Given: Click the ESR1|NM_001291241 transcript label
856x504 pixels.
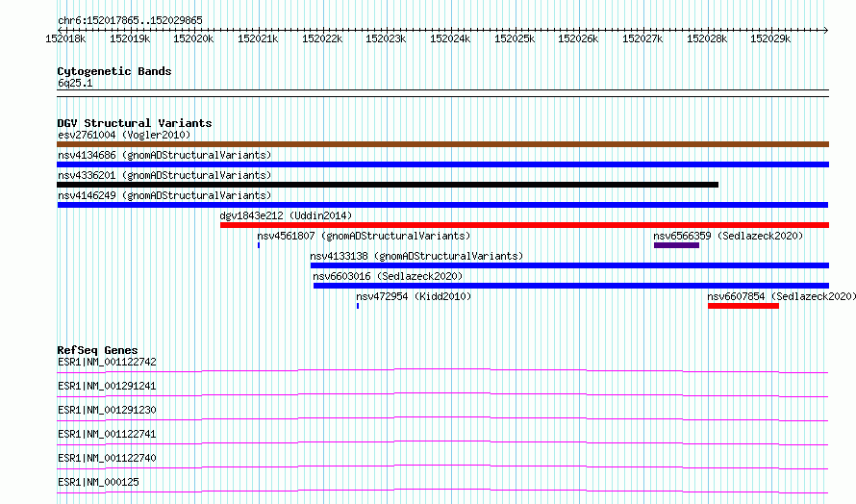Looking at the screenshot, I should click(x=107, y=386).
